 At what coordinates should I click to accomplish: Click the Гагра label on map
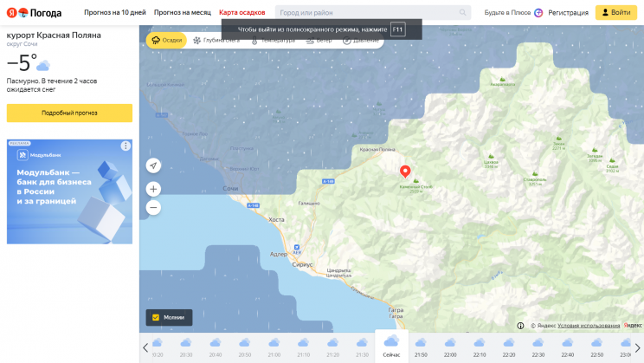coord(396,310)
